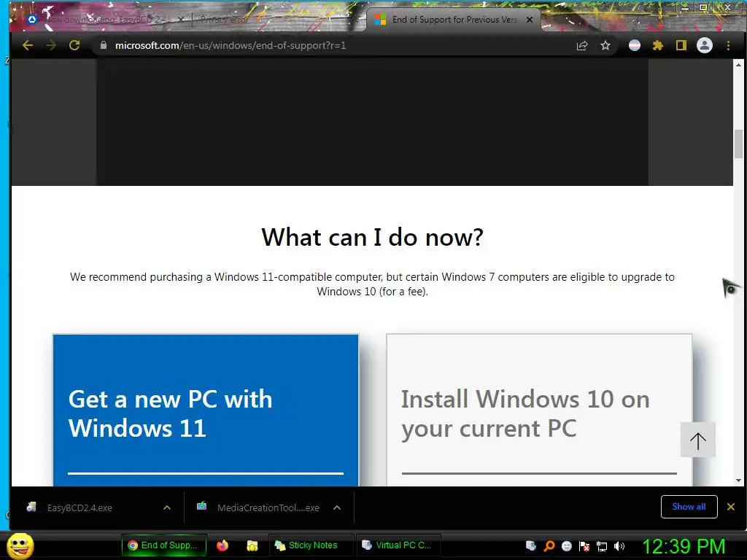Switch to the 'Privacy error' tab
Image resolution: width=747 pixels, height=560 pixels.
tap(225, 20)
